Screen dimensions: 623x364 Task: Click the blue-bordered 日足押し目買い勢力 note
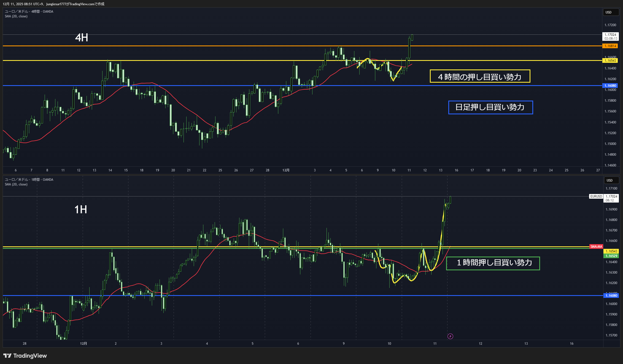point(490,107)
